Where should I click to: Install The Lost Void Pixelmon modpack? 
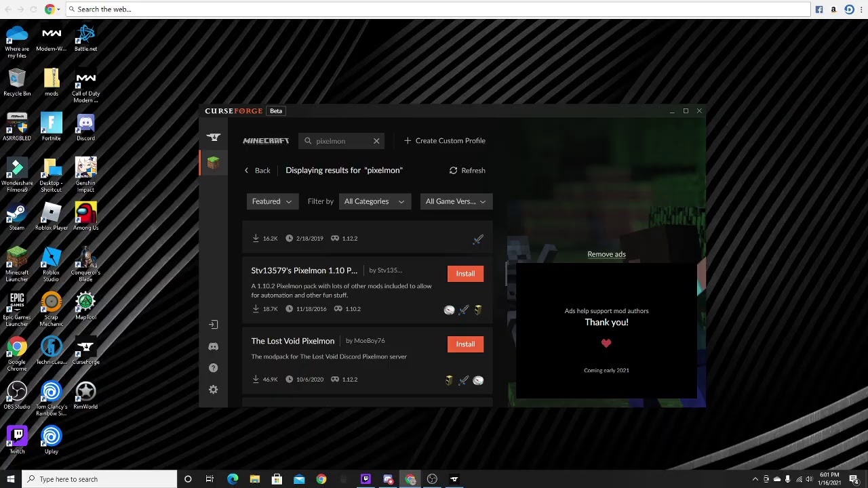click(465, 344)
